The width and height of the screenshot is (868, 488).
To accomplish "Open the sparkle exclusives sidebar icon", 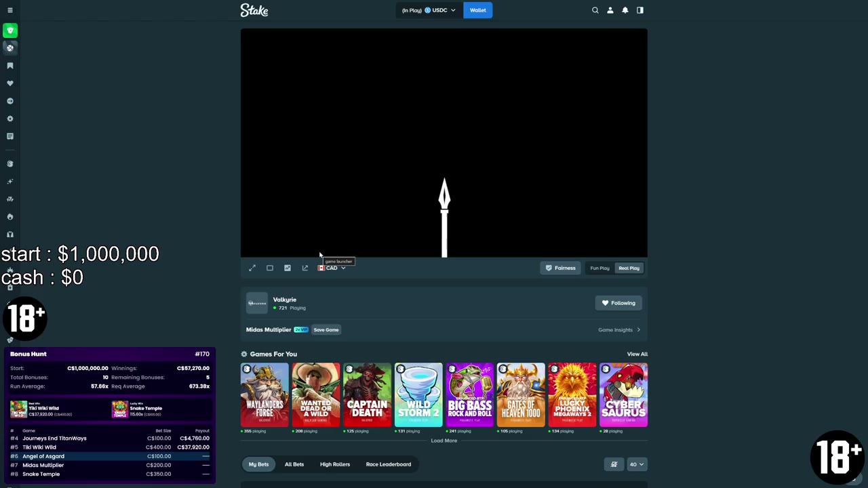I will [10, 182].
